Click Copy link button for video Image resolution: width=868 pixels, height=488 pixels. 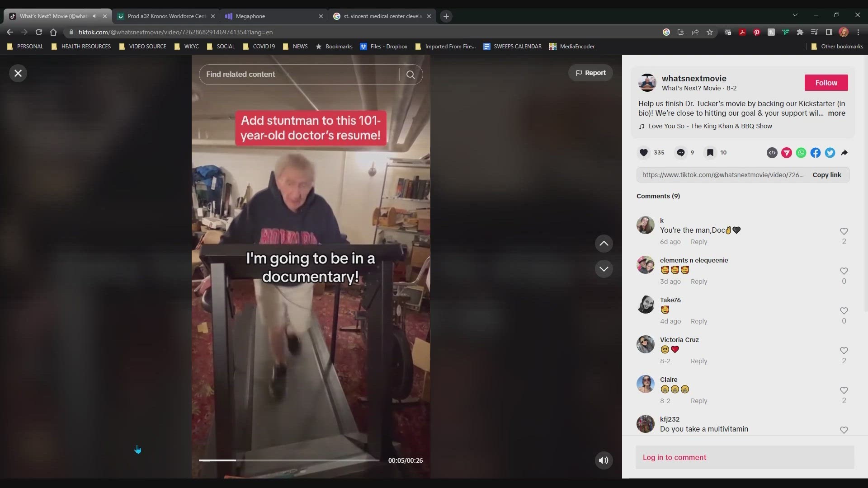pos(827,174)
